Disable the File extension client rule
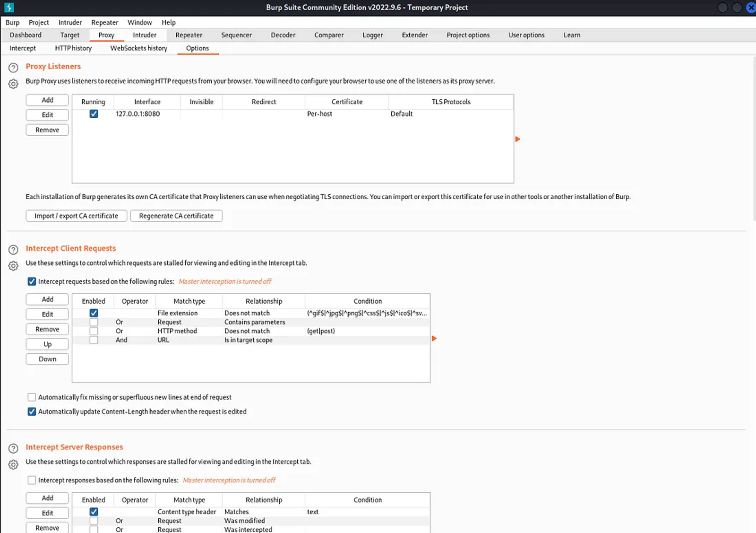This screenshot has height=533, width=756. pyautogui.click(x=94, y=313)
